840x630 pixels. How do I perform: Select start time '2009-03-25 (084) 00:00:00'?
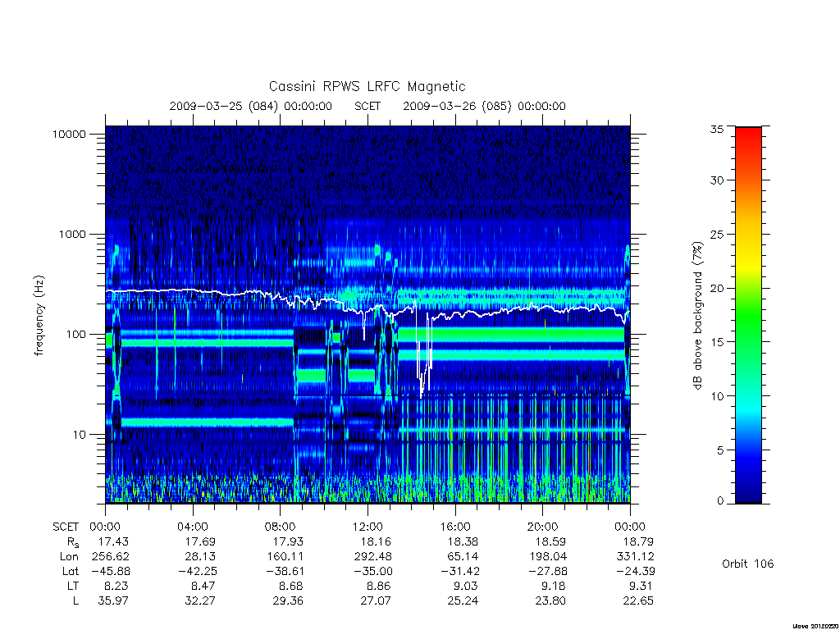[251, 106]
